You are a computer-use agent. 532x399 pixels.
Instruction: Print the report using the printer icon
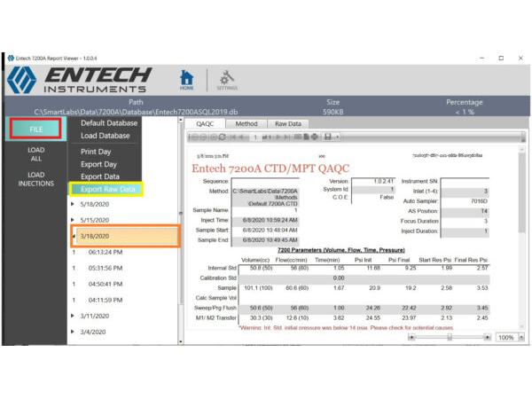315,137
